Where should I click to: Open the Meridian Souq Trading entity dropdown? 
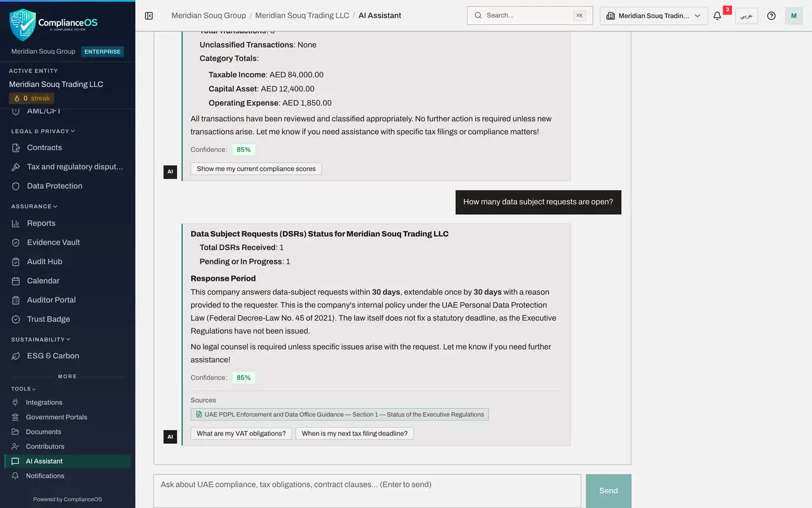pyautogui.click(x=654, y=16)
